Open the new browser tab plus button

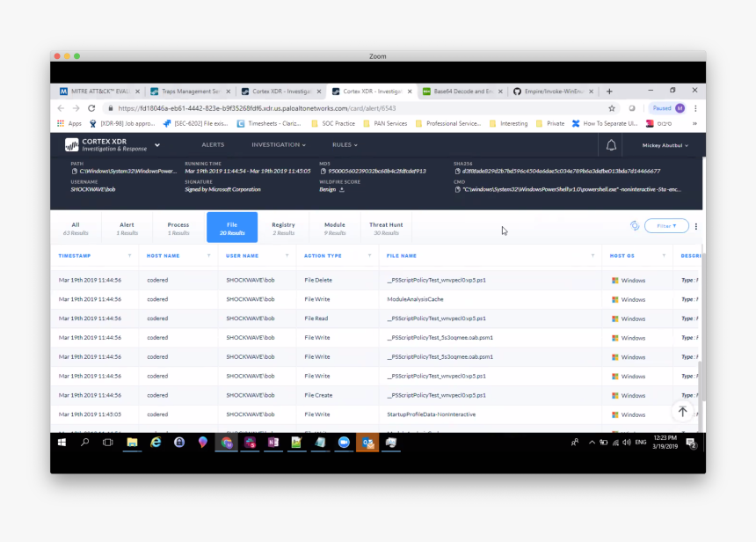(x=609, y=92)
